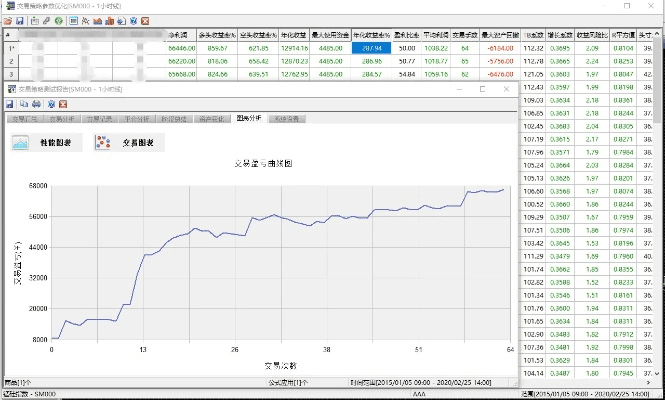Click the green round icon in top toolbar
The width and height of the screenshot is (665, 400).
59,19
